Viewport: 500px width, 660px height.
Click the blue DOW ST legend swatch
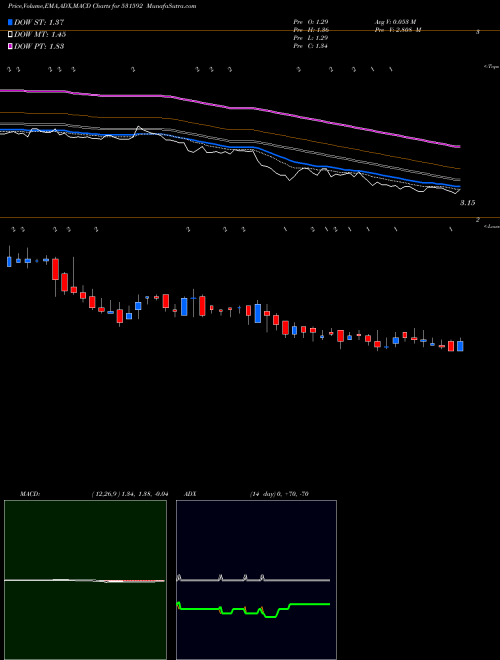coord(11,22)
